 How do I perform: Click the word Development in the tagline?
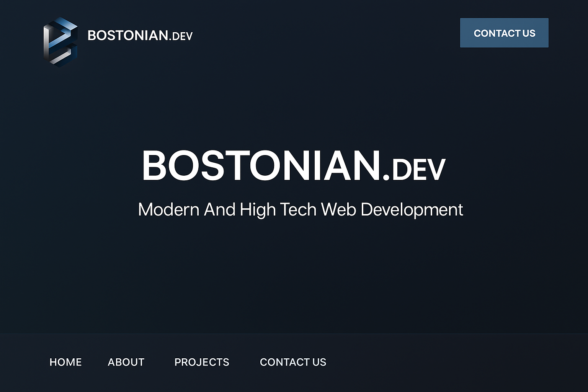(412, 210)
